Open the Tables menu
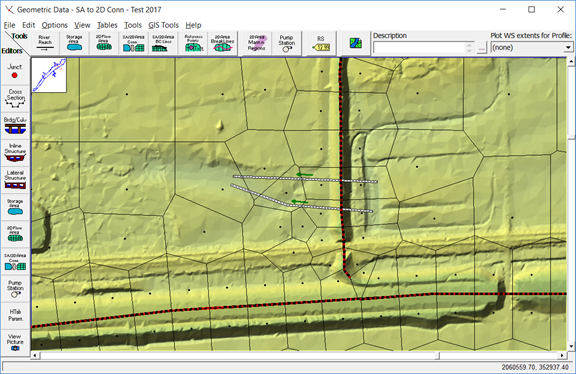The image size is (576, 374). pos(107,25)
